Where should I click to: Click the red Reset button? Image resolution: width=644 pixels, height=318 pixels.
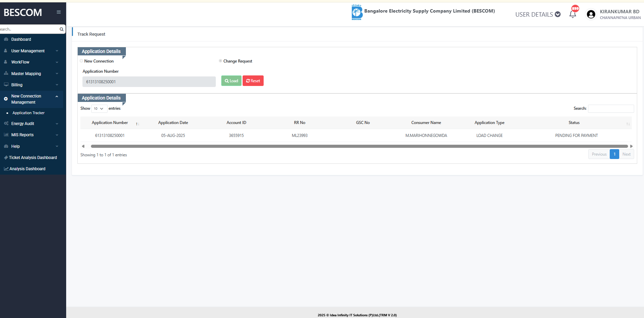(253, 81)
